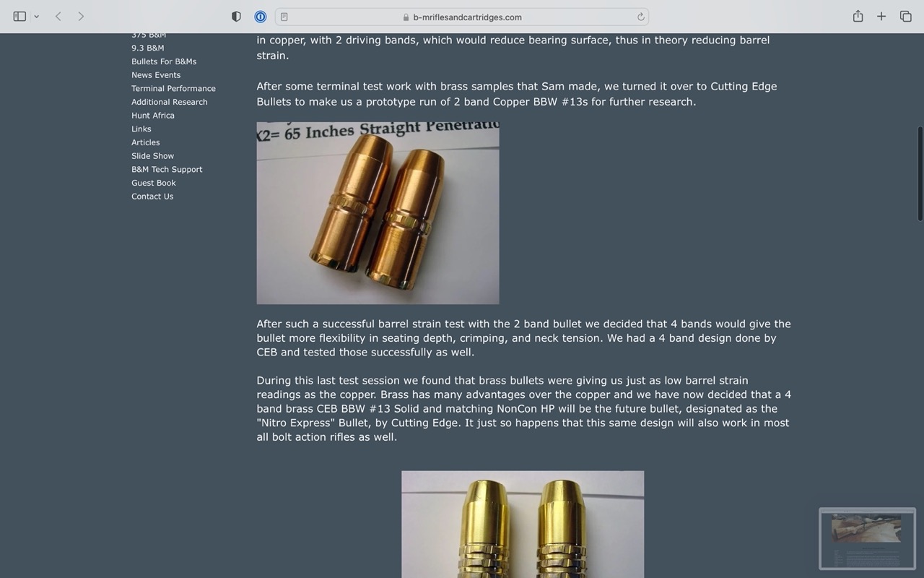Go to the Hunt Africa page
The height and width of the screenshot is (578, 924).
point(153,116)
